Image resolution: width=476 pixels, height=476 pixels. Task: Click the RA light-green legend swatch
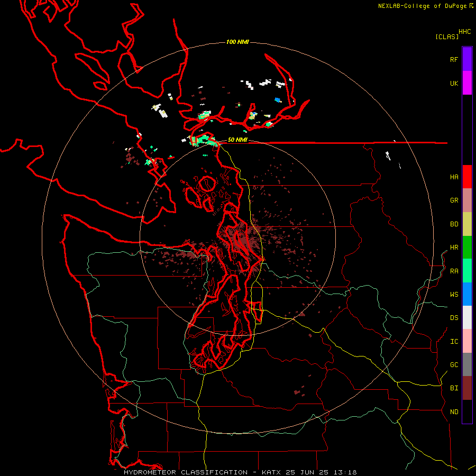coord(467,271)
